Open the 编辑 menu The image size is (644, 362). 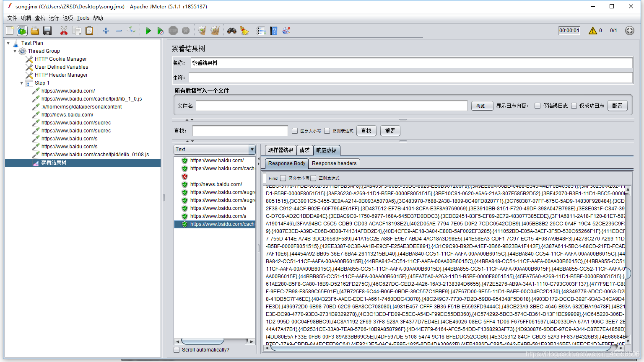coord(26,18)
